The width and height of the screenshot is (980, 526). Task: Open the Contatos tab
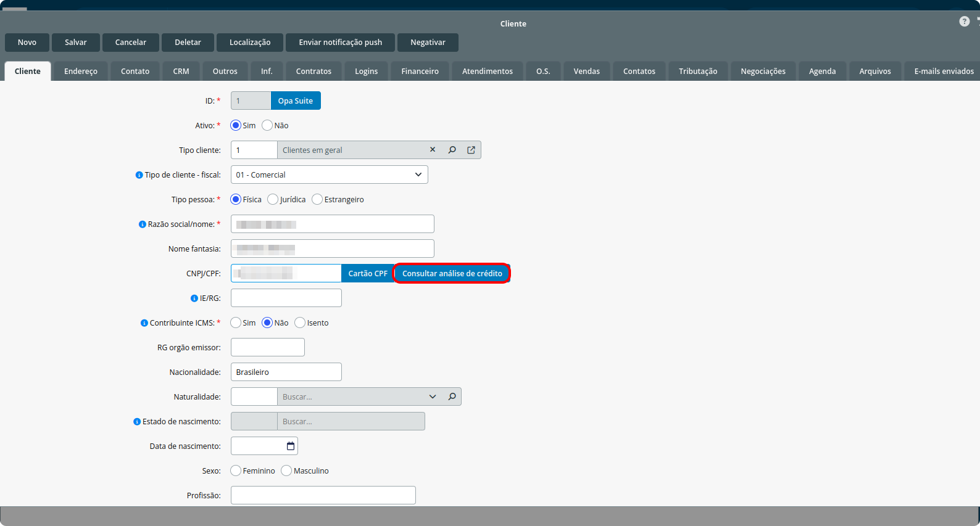click(x=639, y=71)
